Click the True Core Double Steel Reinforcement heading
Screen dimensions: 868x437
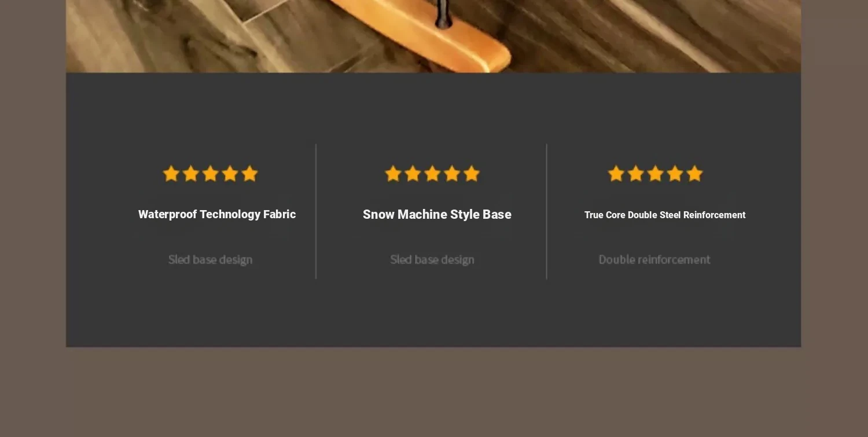pyautogui.click(x=665, y=215)
